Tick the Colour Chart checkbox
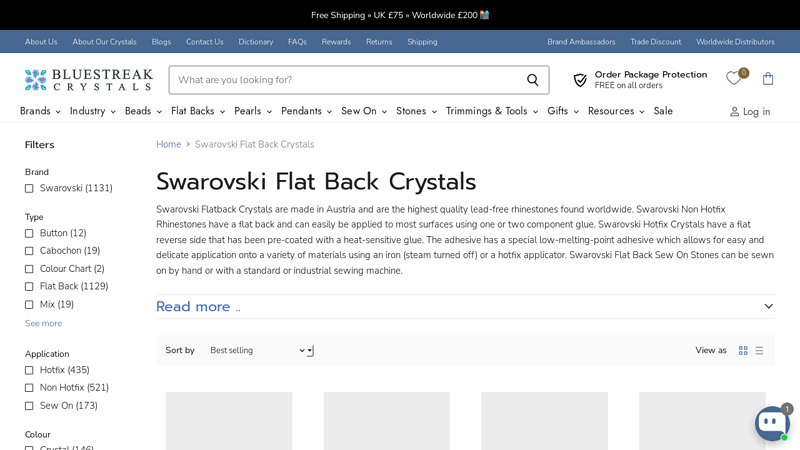Screen dimensions: 800x450 coord(29,269)
